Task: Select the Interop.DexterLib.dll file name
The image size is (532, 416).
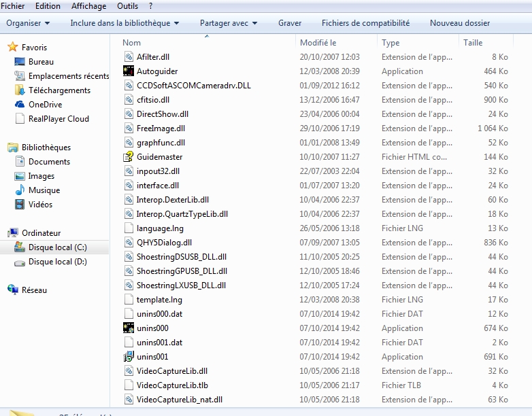Action: tap(173, 199)
